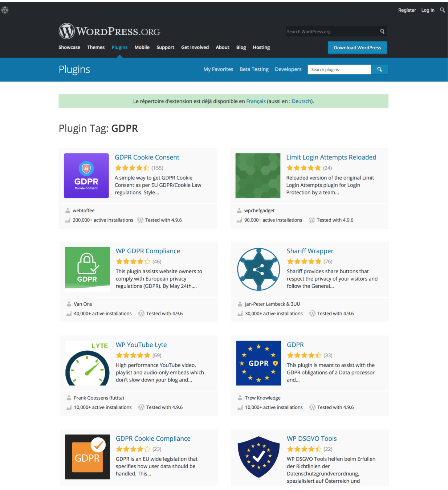Image resolution: width=448 pixels, height=490 pixels.
Task: Go to the Developers link
Action: click(288, 69)
